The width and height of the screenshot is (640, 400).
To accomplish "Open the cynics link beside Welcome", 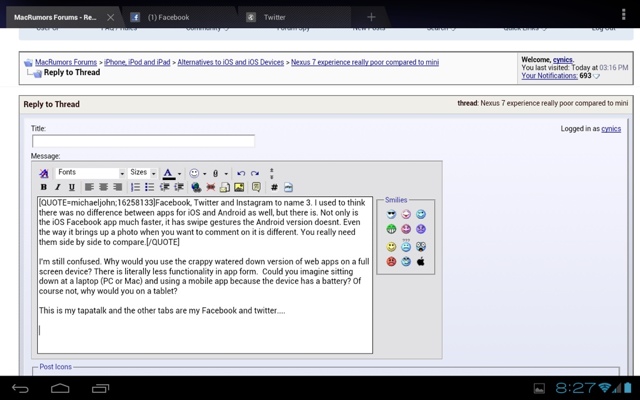I will [563, 60].
